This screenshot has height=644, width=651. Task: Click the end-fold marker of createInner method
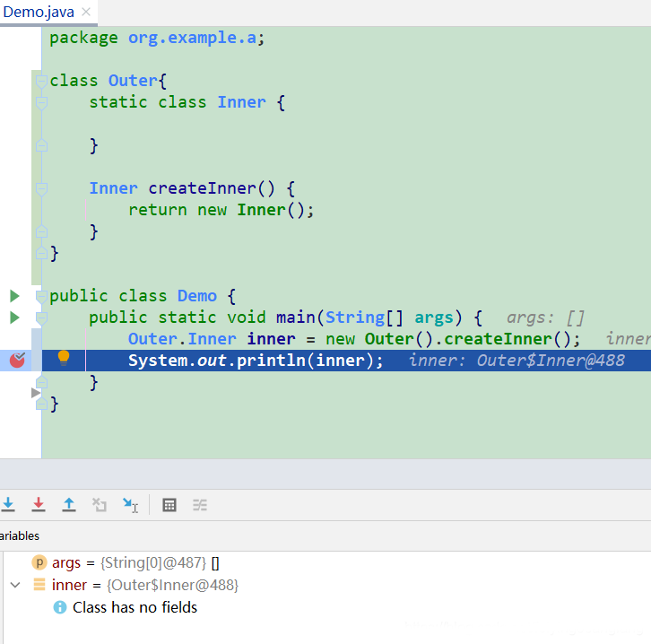(41, 231)
